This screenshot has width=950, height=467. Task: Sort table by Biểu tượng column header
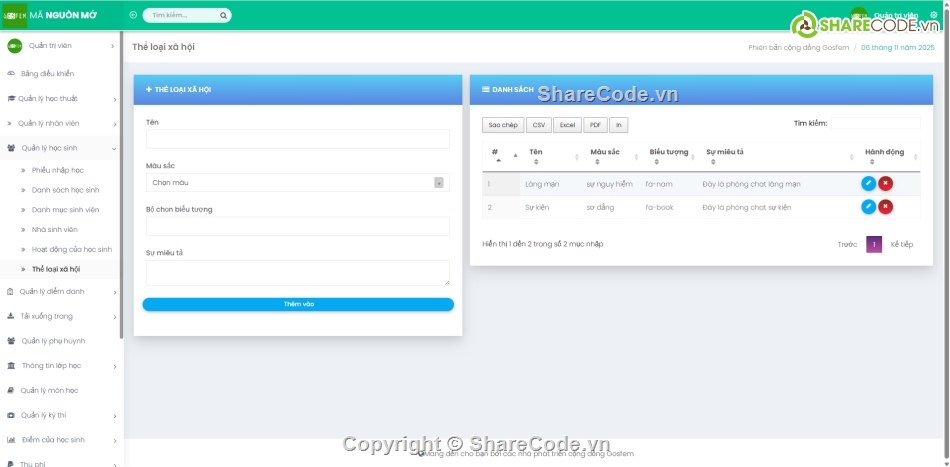(669, 156)
